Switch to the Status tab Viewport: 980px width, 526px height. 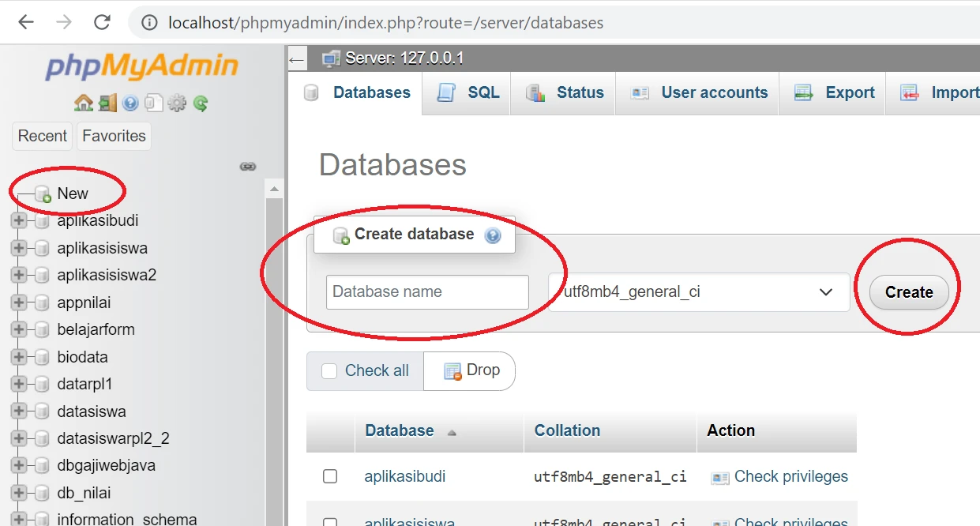tap(579, 92)
